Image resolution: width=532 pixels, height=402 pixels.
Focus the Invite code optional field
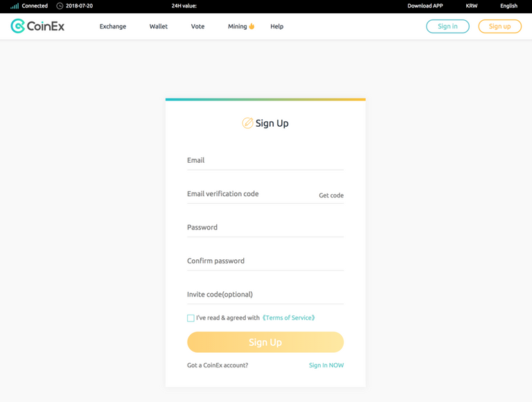[x=265, y=295]
